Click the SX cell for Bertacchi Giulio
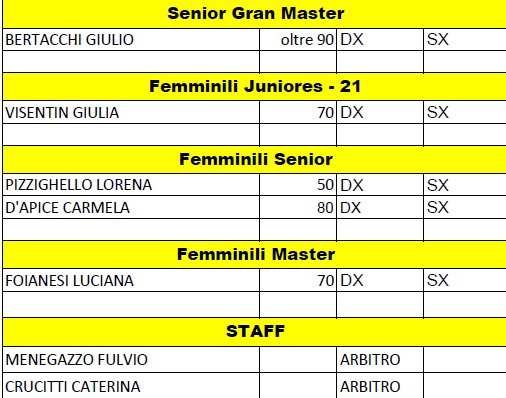 coord(465,40)
